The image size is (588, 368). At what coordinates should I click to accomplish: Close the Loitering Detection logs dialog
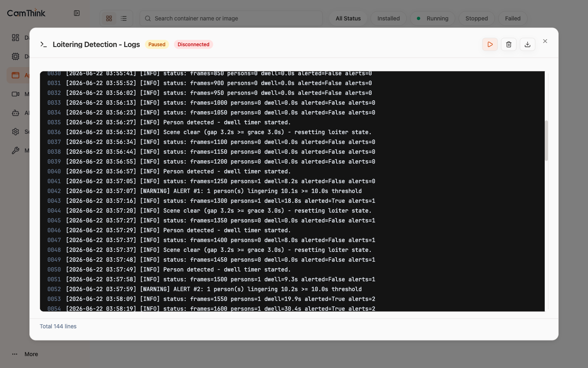pyautogui.click(x=545, y=41)
